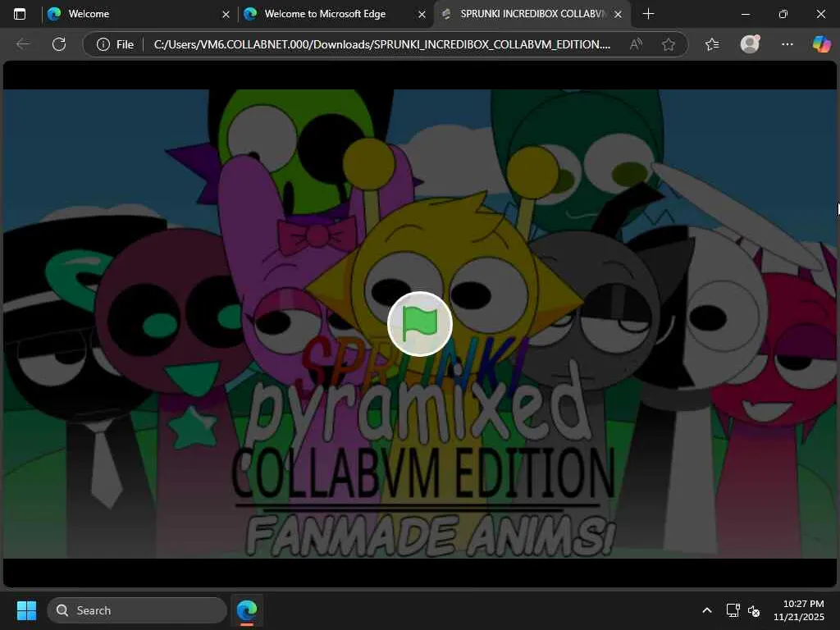Screen dimensions: 840x630
Task: Open the muted volume tray icon
Action: click(754, 610)
